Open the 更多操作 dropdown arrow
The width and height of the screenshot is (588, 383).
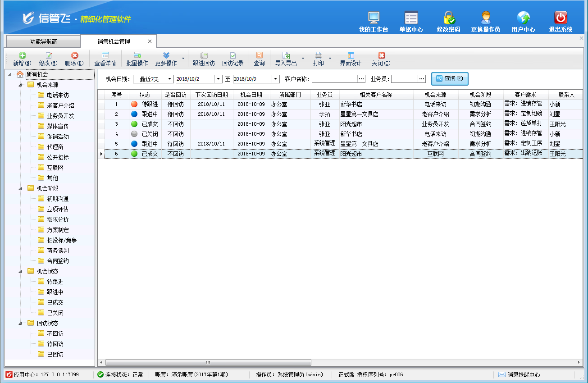(x=183, y=59)
